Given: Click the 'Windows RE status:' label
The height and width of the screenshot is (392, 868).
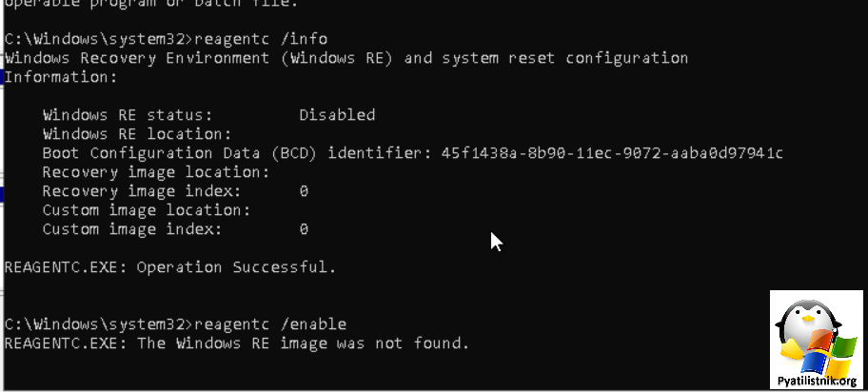Looking at the screenshot, I should point(128,114).
